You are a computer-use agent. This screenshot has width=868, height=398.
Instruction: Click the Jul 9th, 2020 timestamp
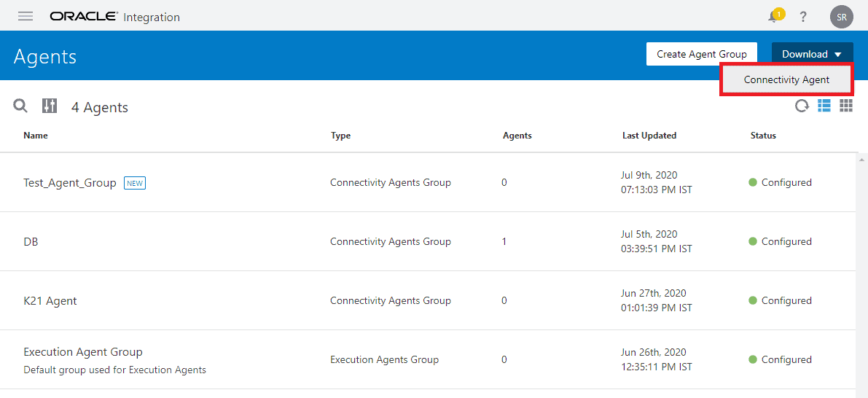coord(657,183)
